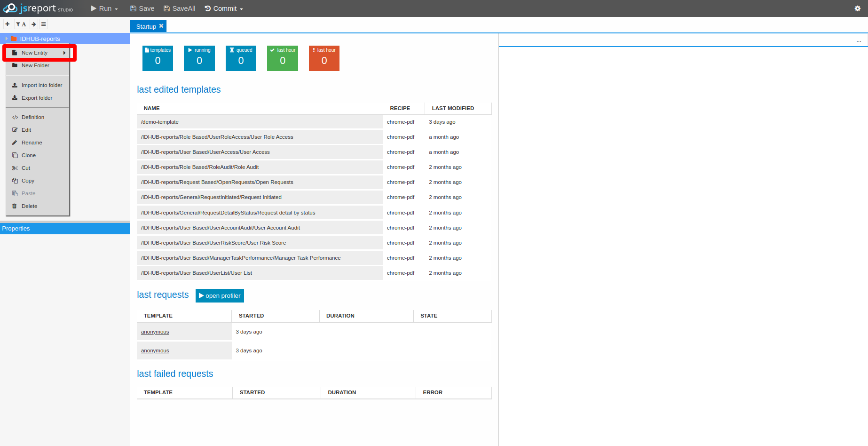Viewport: 868px width, 446px height.
Task: Click the queued requests counter tile
Action: [241, 58]
